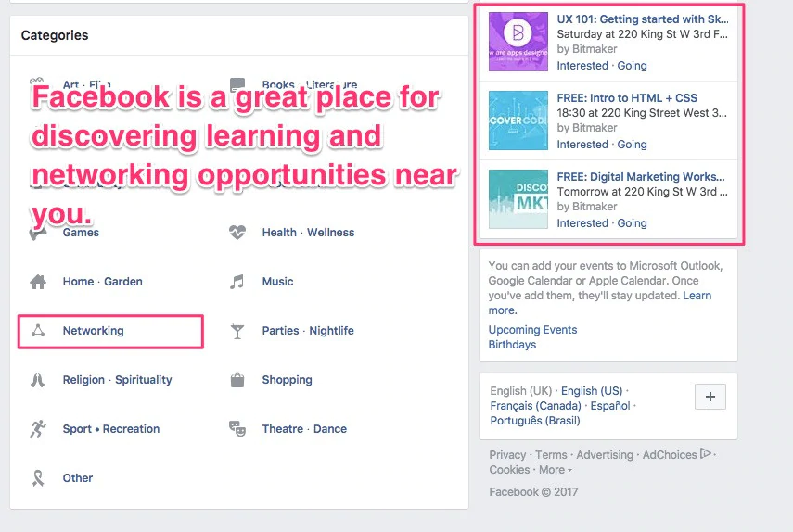Switch language to English (US)
793x532 pixels.
pos(592,391)
